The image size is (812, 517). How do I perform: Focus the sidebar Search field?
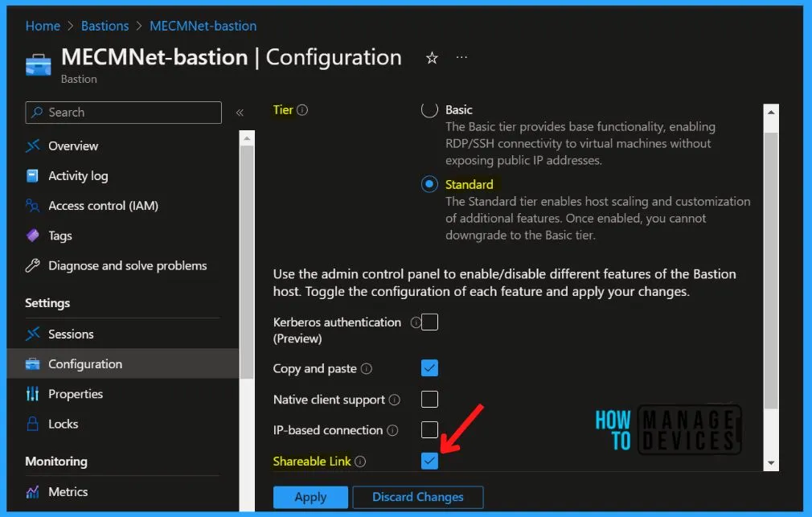123,113
